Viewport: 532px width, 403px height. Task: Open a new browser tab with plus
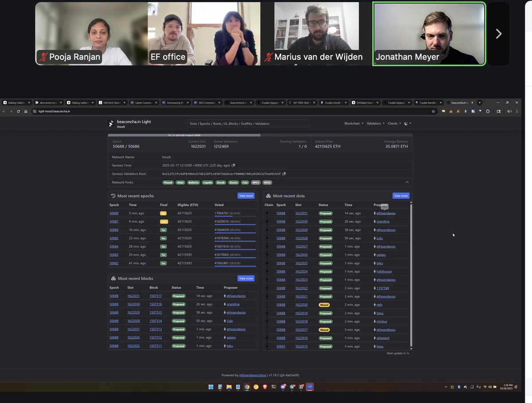coord(480,102)
